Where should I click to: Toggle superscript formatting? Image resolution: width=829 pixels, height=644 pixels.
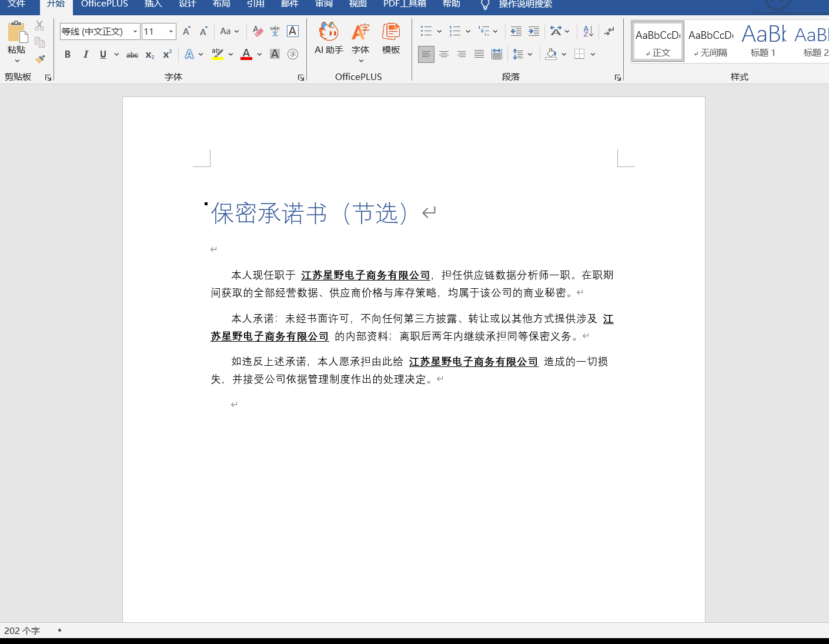click(168, 54)
